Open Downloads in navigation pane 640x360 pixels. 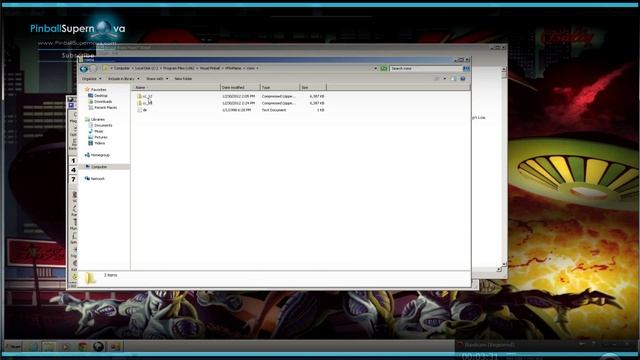click(x=100, y=101)
